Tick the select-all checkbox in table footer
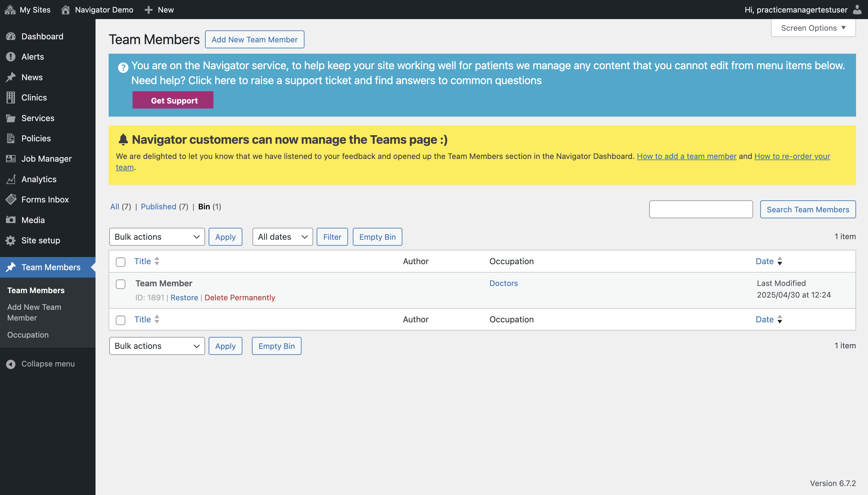This screenshot has width=868, height=495. click(121, 320)
